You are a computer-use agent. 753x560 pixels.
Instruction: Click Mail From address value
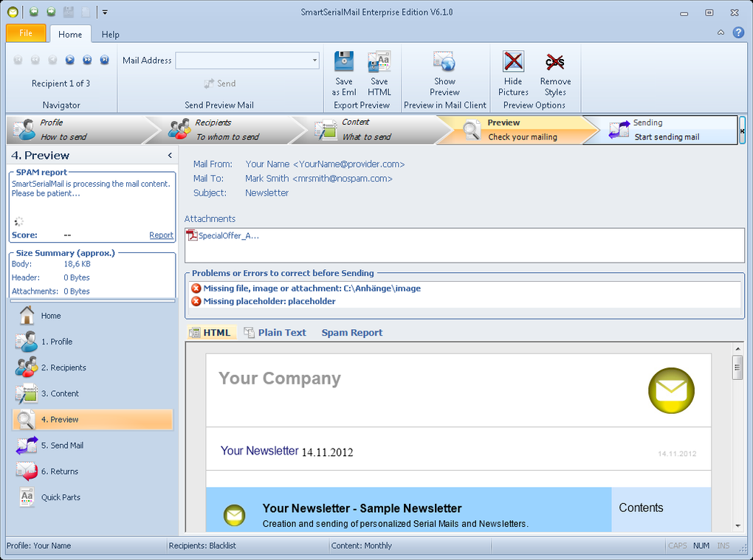(x=325, y=164)
